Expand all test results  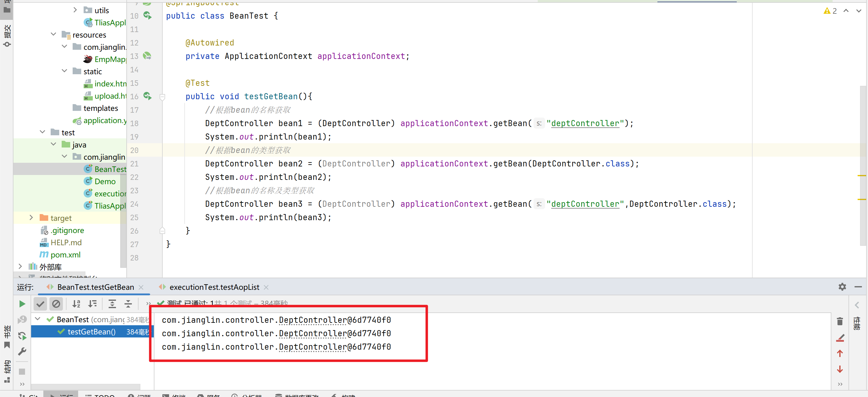[112, 304]
